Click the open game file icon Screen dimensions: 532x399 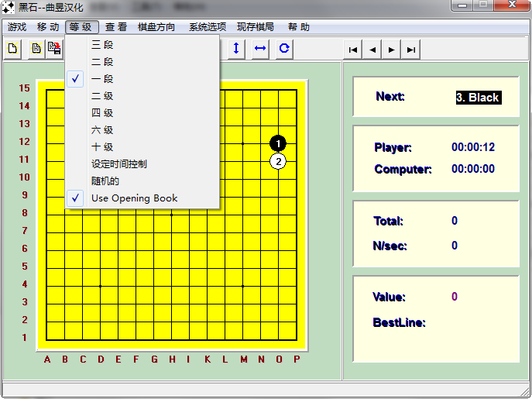(x=36, y=49)
